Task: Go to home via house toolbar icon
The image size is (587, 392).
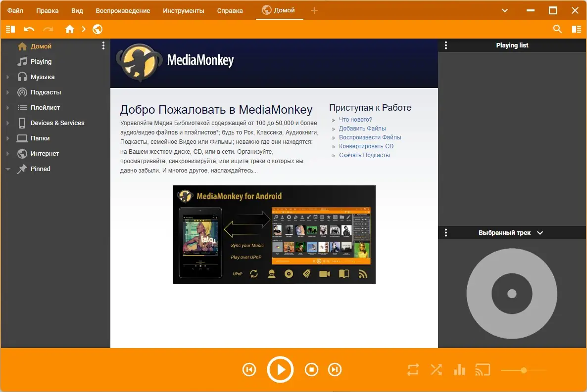Action: pos(70,29)
